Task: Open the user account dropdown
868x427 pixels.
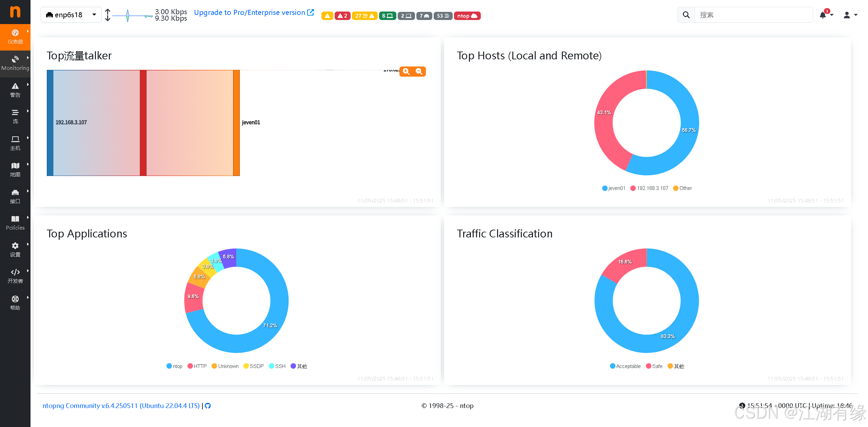Action: [x=850, y=15]
